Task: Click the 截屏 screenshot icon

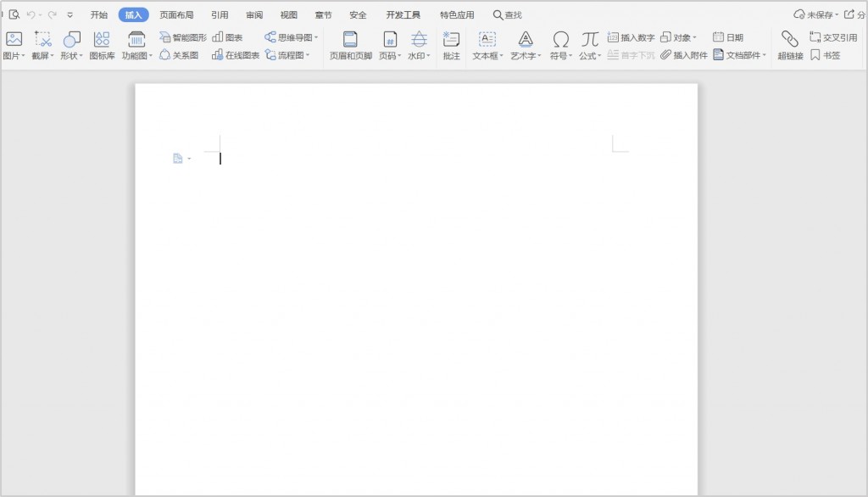Action: click(42, 39)
